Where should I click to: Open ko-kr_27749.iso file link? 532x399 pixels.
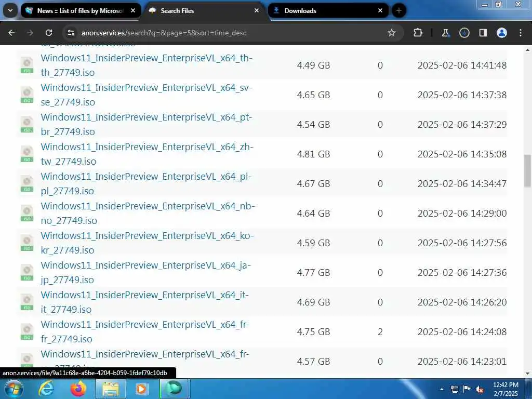147,243
